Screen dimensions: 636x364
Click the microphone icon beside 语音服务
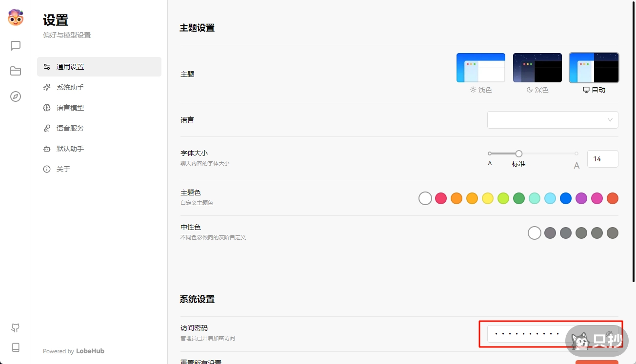[46, 128]
